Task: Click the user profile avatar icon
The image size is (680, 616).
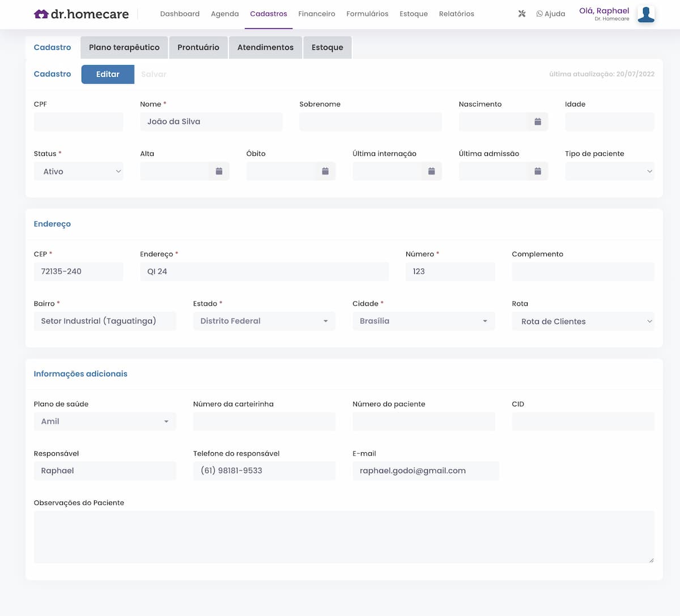Action: [x=645, y=14]
